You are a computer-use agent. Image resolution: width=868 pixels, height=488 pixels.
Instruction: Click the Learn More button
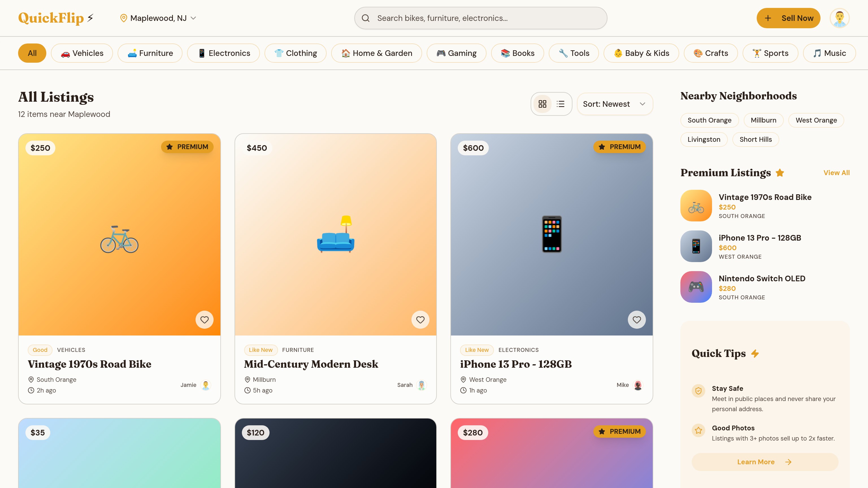pos(765,462)
